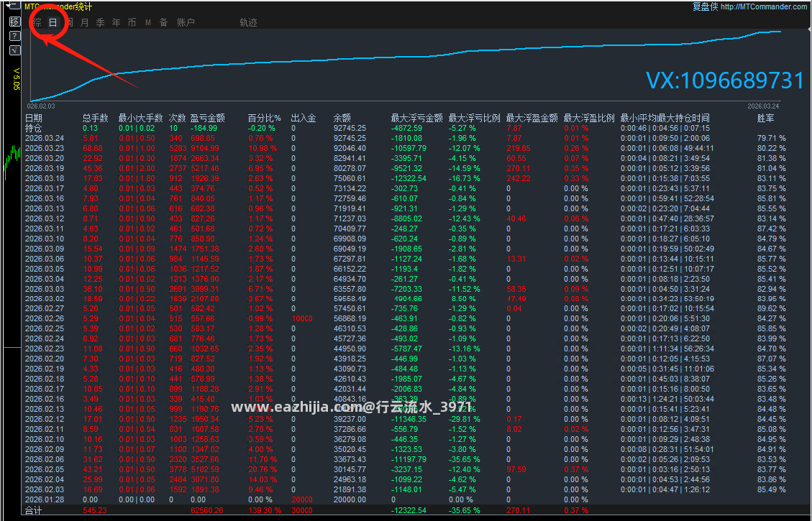
Task: Click the 盈亏金额 column header
Action: (208, 118)
